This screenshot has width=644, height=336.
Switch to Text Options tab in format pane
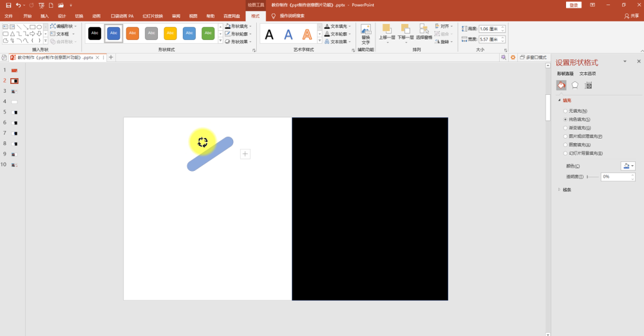pos(587,74)
